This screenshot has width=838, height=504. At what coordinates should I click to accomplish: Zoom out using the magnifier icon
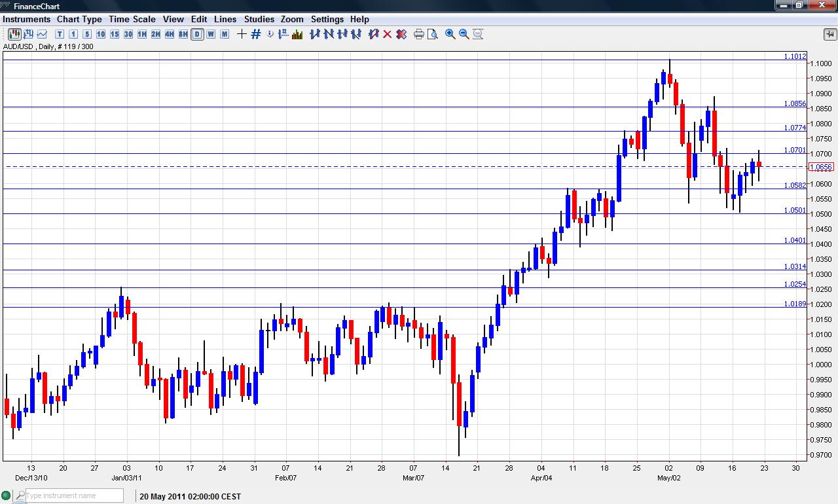click(464, 33)
